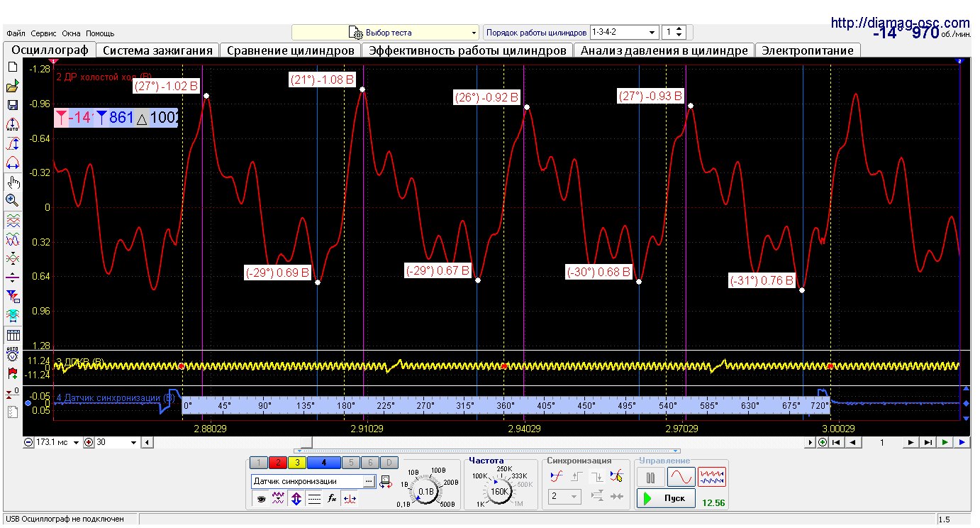980x528 pixels.
Task: Open the Окна menu
Action: coord(72,33)
